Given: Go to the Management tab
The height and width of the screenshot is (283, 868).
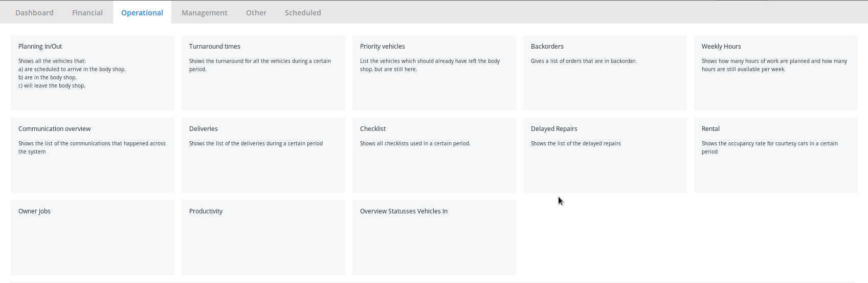Looking at the screenshot, I should point(205,12).
